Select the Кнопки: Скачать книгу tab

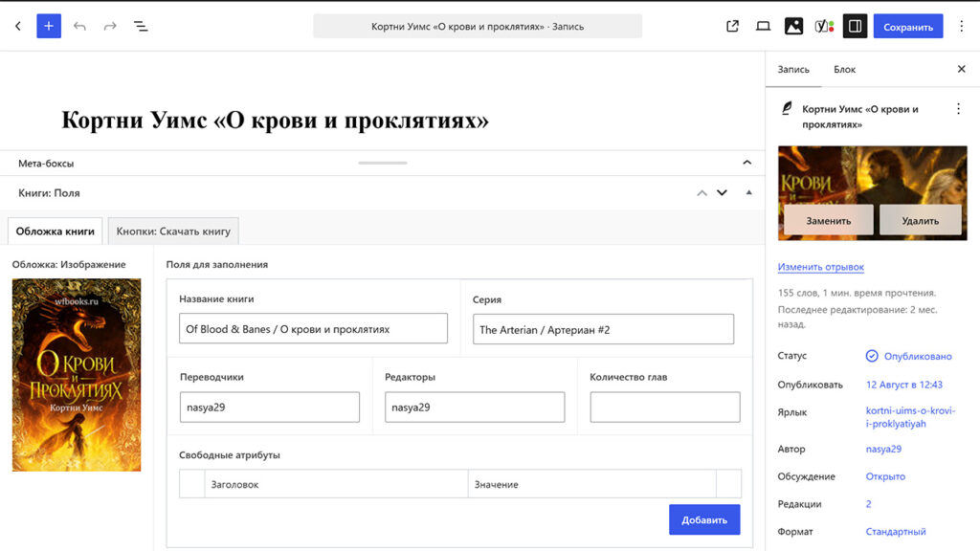(173, 231)
